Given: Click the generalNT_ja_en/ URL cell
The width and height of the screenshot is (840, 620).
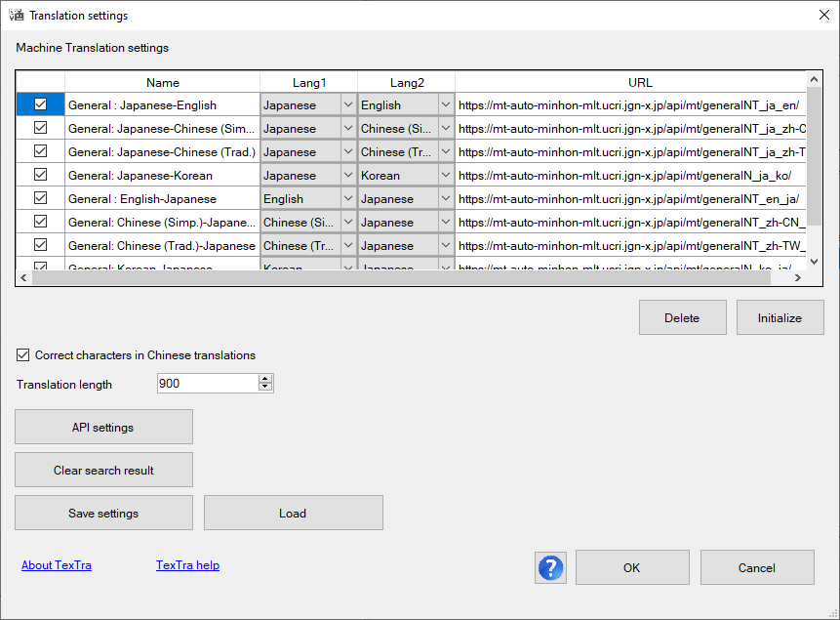Looking at the screenshot, I should point(631,104).
